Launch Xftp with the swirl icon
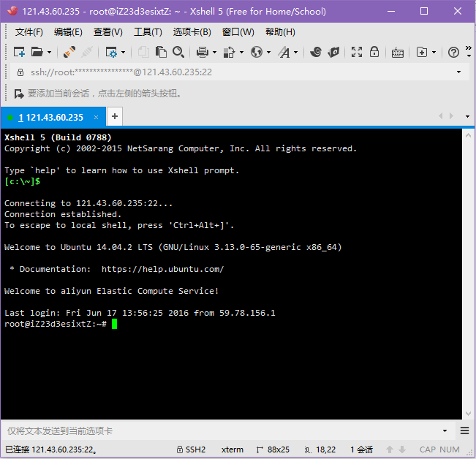 pos(316,52)
